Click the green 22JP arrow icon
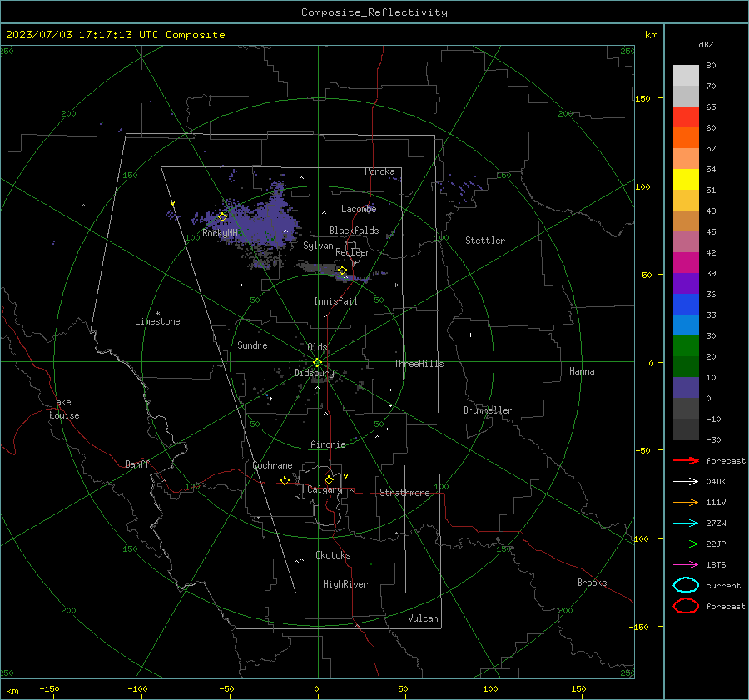 [x=686, y=544]
